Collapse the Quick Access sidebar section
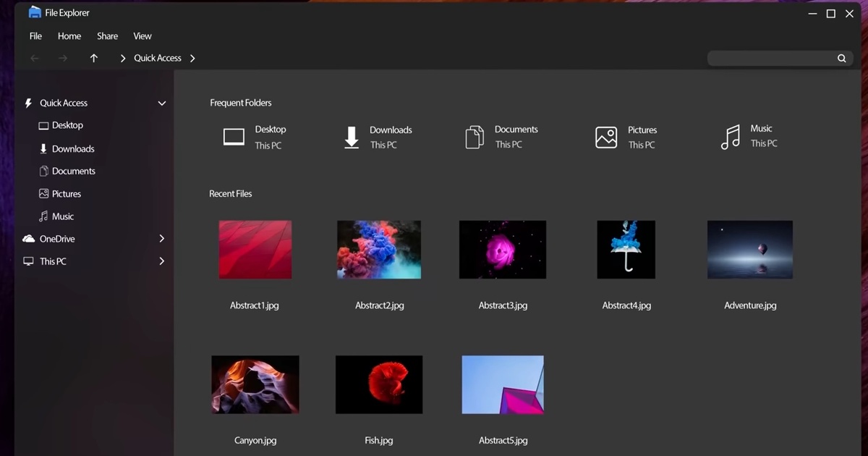The width and height of the screenshot is (868, 456). click(162, 104)
